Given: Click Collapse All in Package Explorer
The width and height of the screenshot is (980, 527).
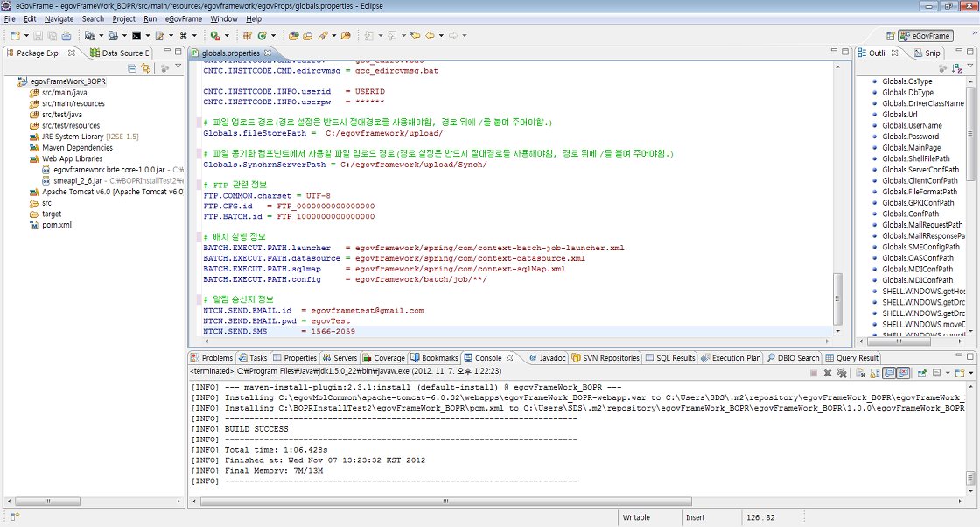Looking at the screenshot, I should (x=132, y=67).
